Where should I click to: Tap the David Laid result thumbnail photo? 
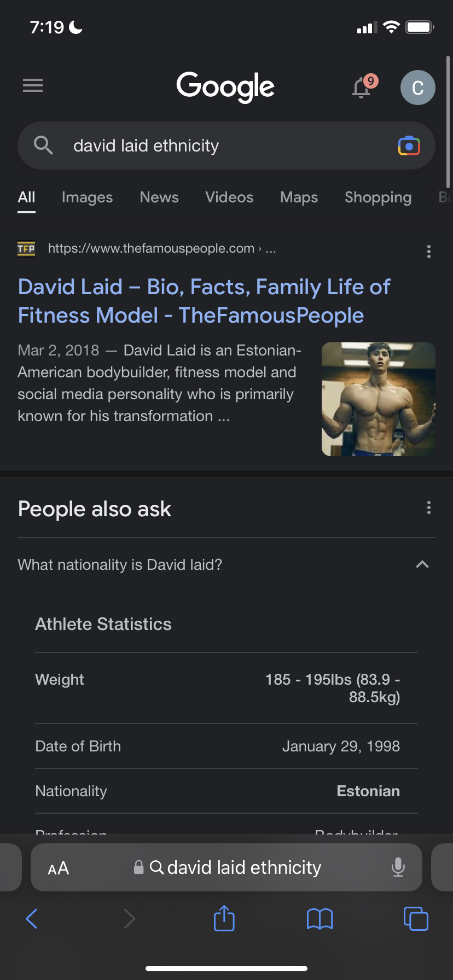click(379, 399)
